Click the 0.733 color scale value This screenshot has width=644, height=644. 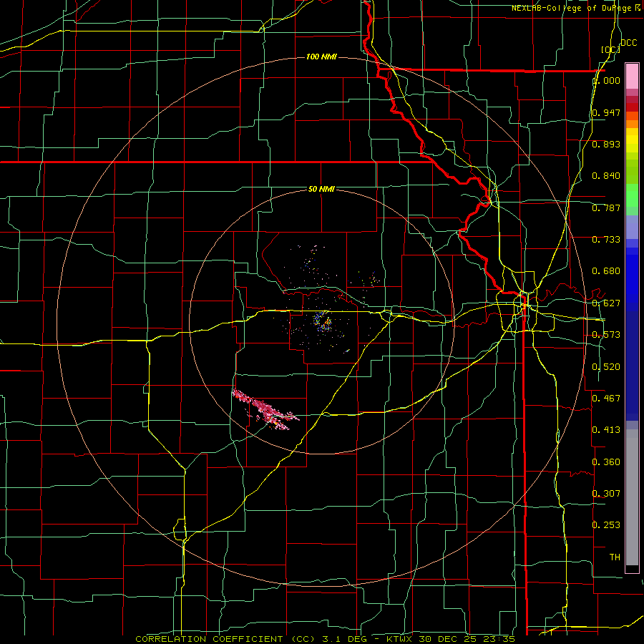606,240
